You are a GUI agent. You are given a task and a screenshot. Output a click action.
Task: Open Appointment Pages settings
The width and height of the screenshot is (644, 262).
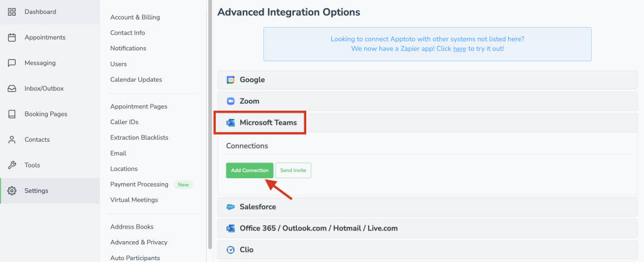click(x=139, y=106)
